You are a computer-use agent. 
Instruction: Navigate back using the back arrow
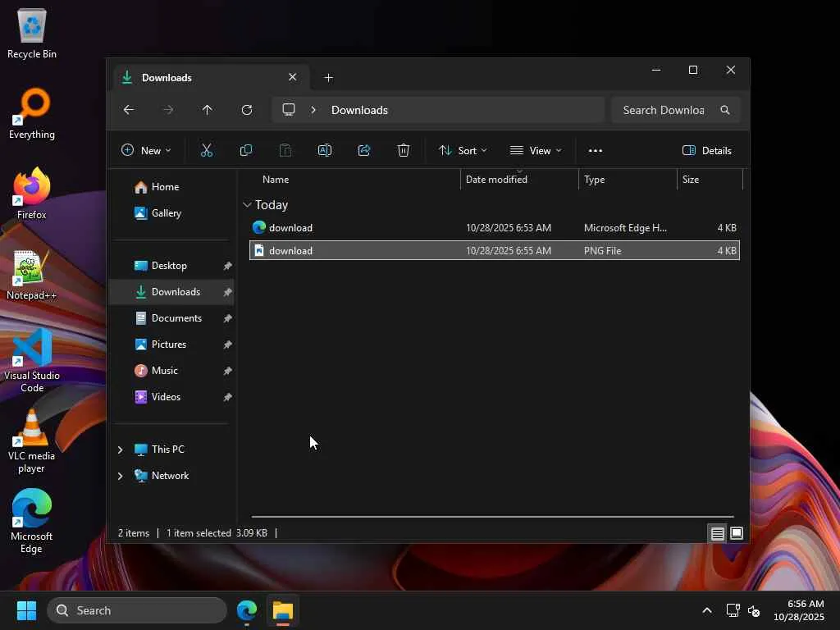129,110
